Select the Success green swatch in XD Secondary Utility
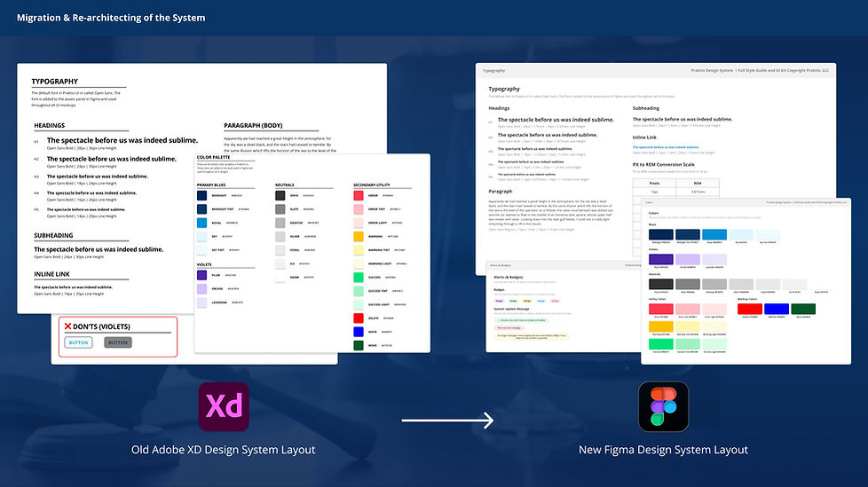Screen dimensions: 868x487 pos(359,278)
